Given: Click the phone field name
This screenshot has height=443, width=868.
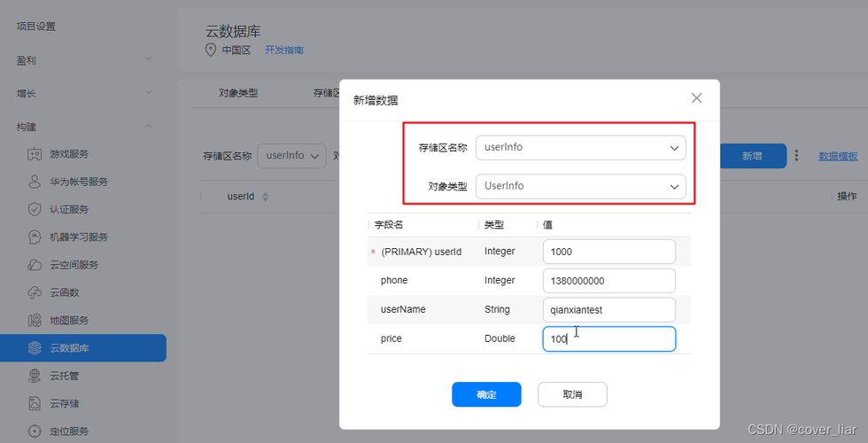Looking at the screenshot, I should pos(394,280).
